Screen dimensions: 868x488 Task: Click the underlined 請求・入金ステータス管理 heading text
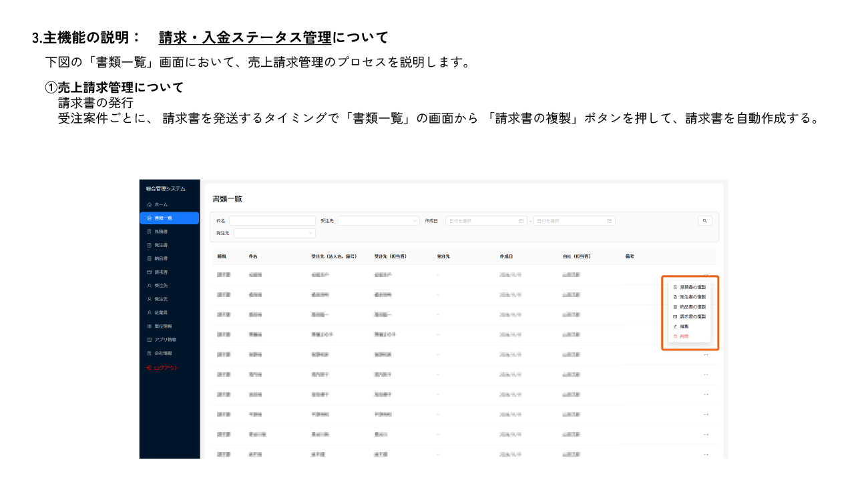click(x=245, y=37)
